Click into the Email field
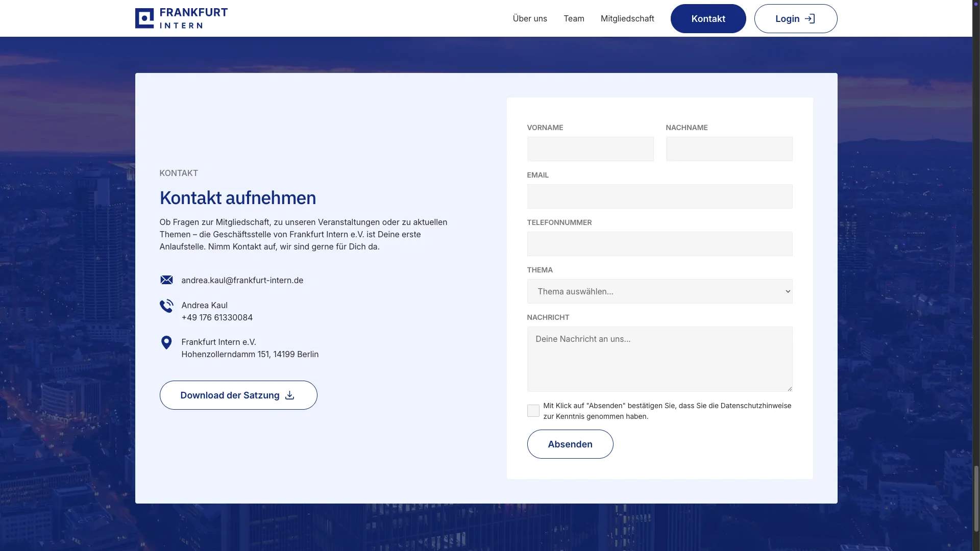Viewport: 980px width, 551px height. [x=659, y=196]
